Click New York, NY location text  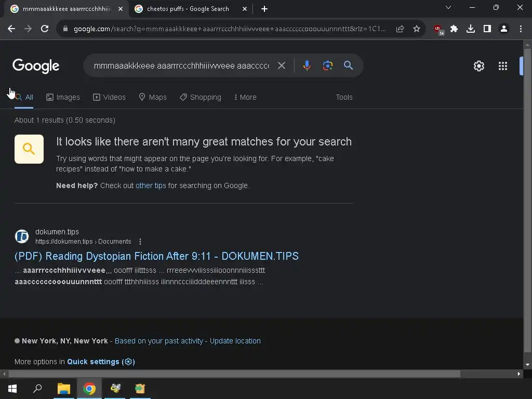click(65, 341)
